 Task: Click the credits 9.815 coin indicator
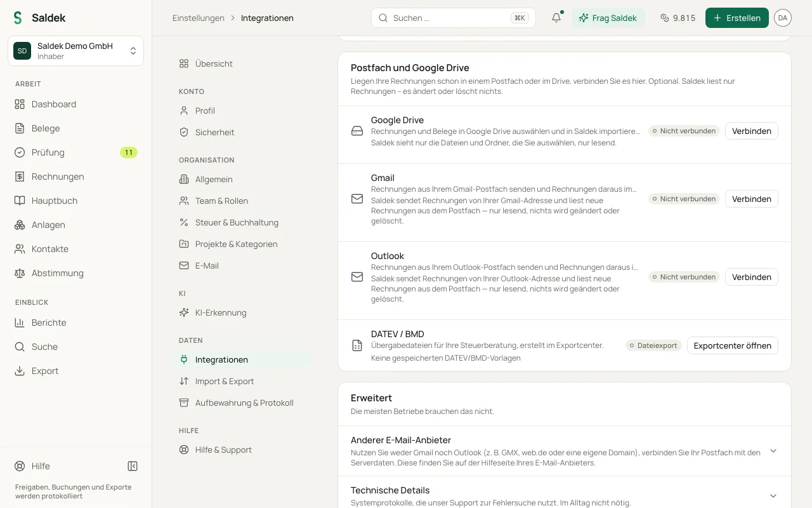[x=678, y=18]
